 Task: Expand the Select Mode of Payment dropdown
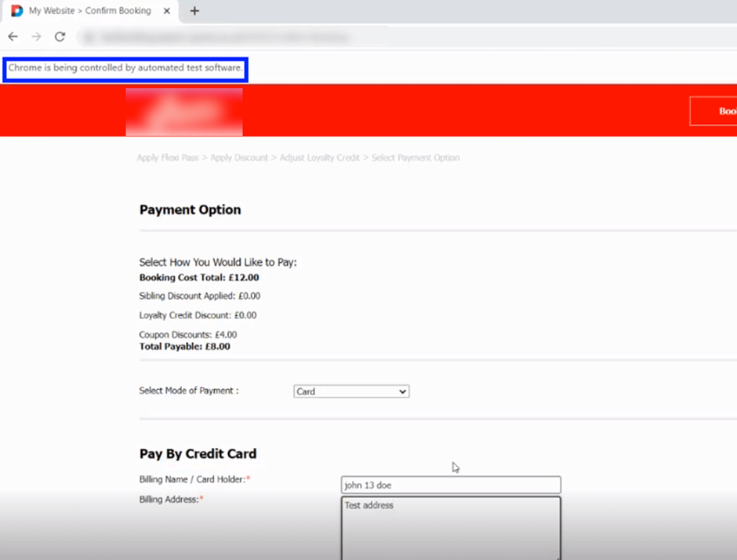pyautogui.click(x=351, y=391)
